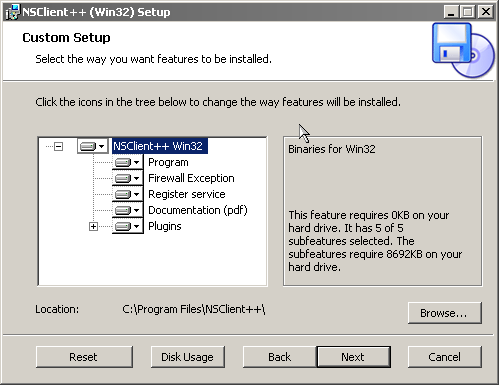Open the Register service feature install-state dropdown
This screenshot has height=385, width=499.
coord(128,194)
